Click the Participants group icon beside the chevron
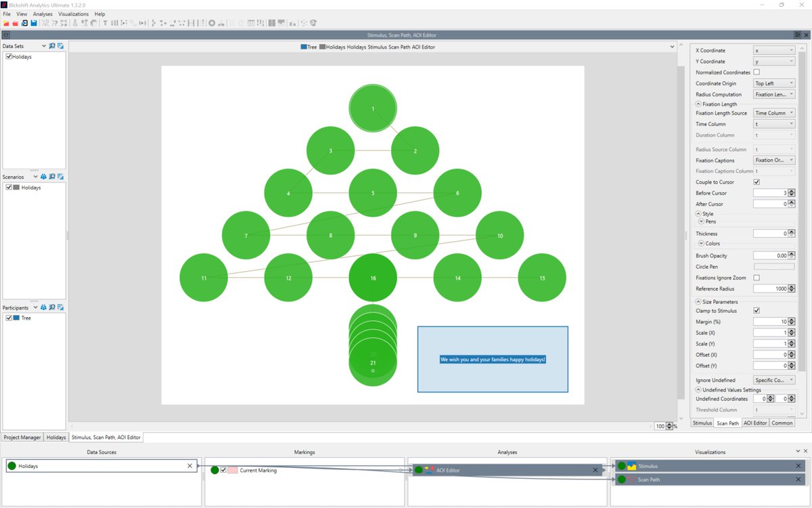 click(x=44, y=307)
